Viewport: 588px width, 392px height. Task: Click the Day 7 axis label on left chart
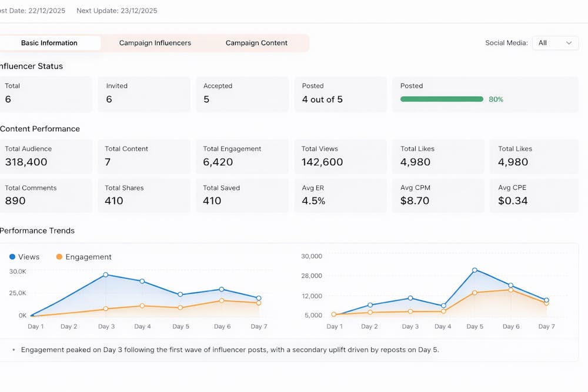pos(258,326)
